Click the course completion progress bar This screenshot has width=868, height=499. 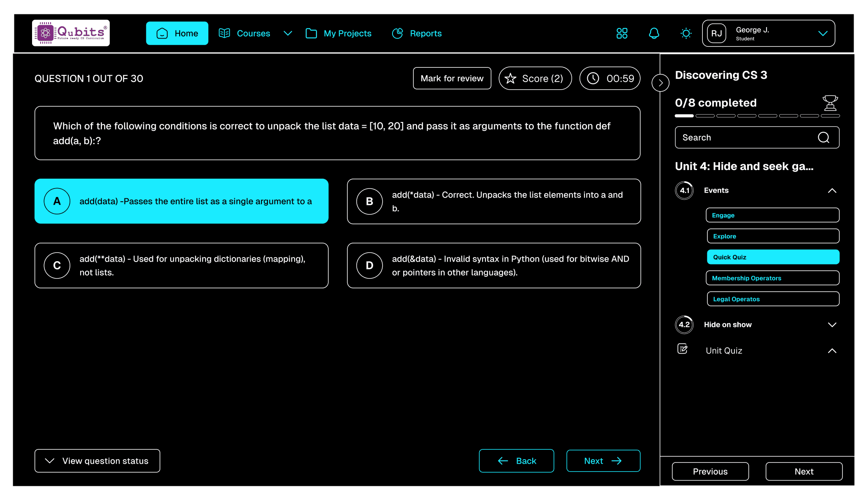[757, 116]
